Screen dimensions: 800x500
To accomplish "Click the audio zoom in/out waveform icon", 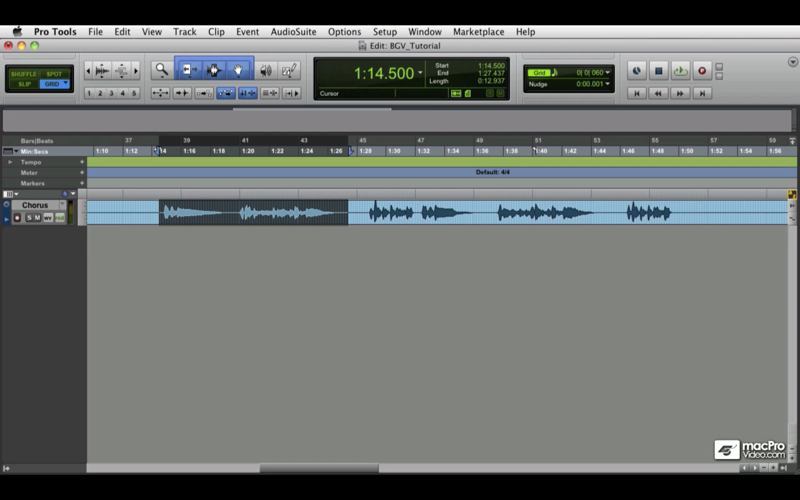I will [x=102, y=70].
